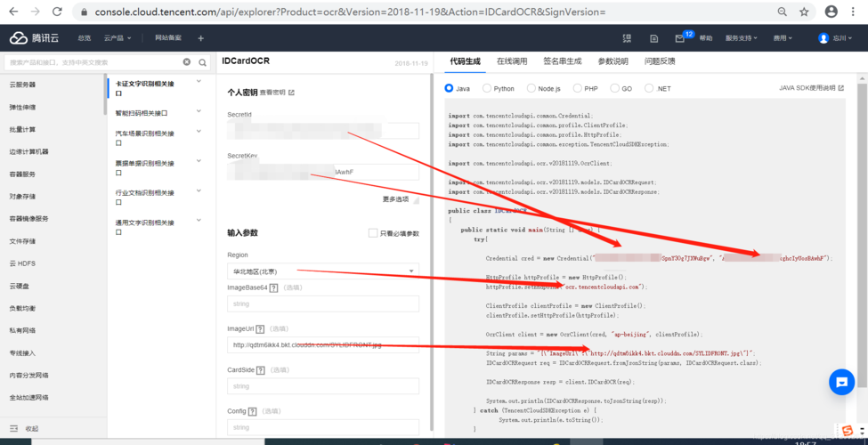Expand 通用文字识别相关接口 chevron
Screen dimensions: 868x445
[x=199, y=221]
